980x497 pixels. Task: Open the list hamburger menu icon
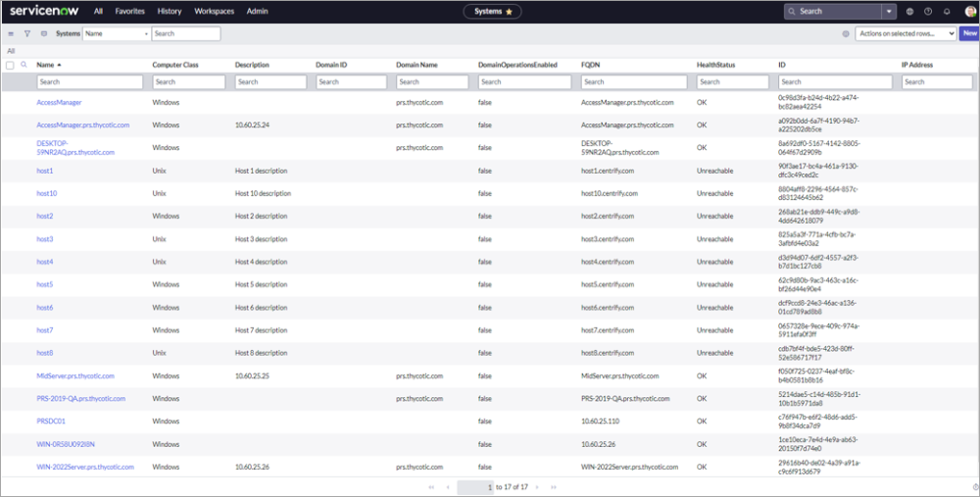pos(11,33)
